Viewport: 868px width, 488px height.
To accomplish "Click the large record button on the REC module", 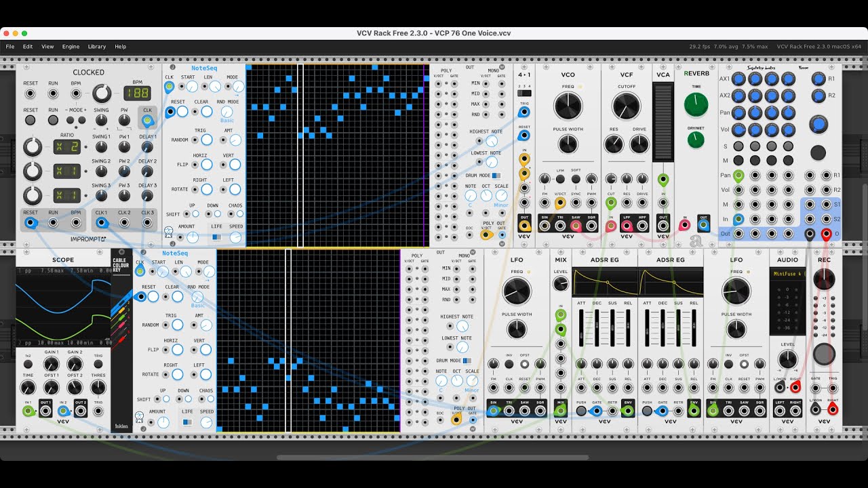I will tap(824, 354).
